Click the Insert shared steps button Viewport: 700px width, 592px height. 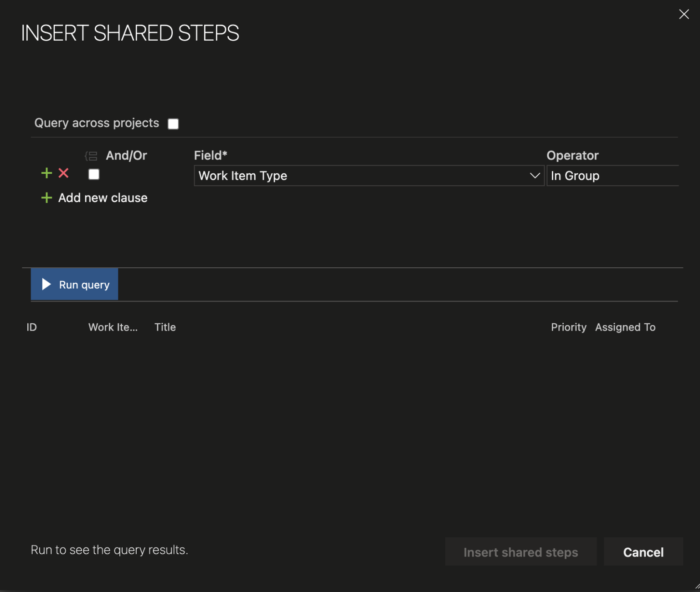click(x=520, y=552)
